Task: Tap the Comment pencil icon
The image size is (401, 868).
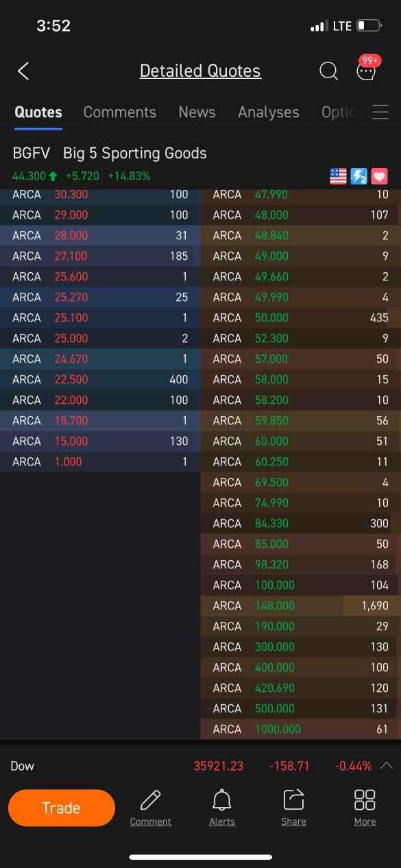Action: point(150,800)
